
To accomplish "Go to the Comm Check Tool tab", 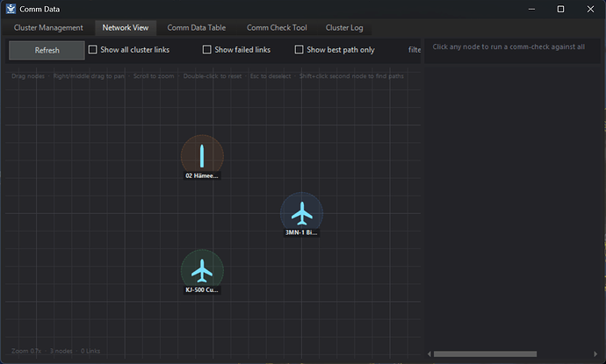I will point(277,28).
